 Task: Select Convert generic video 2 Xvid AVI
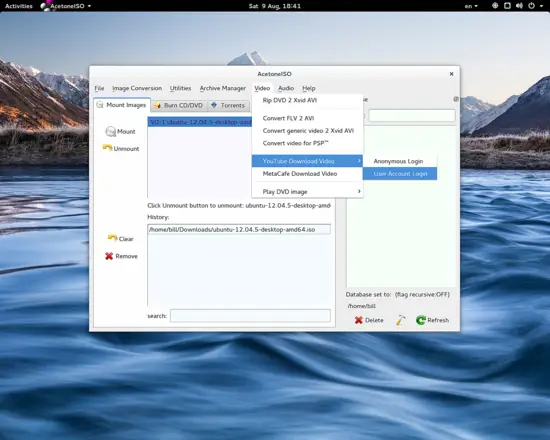307,131
